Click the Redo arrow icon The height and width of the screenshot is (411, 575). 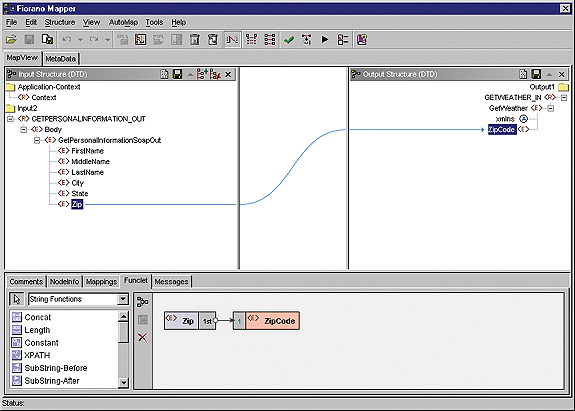(94, 39)
